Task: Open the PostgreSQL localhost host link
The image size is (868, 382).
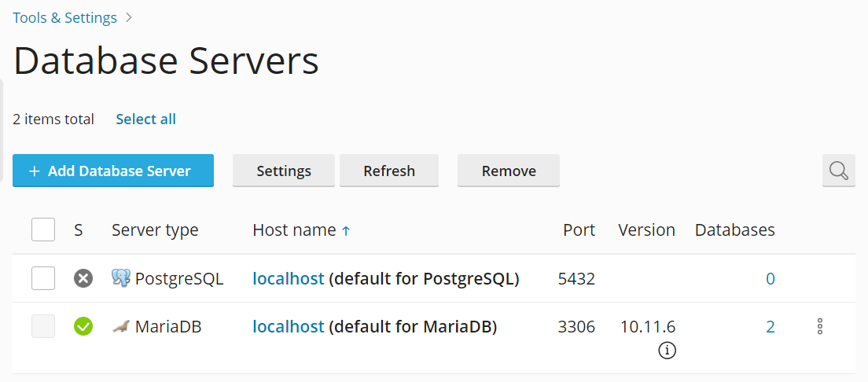Action: (288, 278)
